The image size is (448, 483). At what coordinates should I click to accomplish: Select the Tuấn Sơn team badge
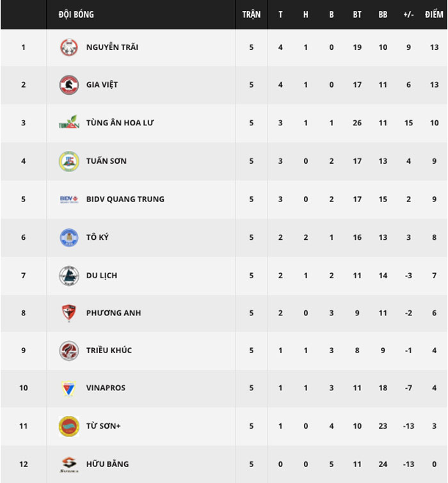point(68,161)
